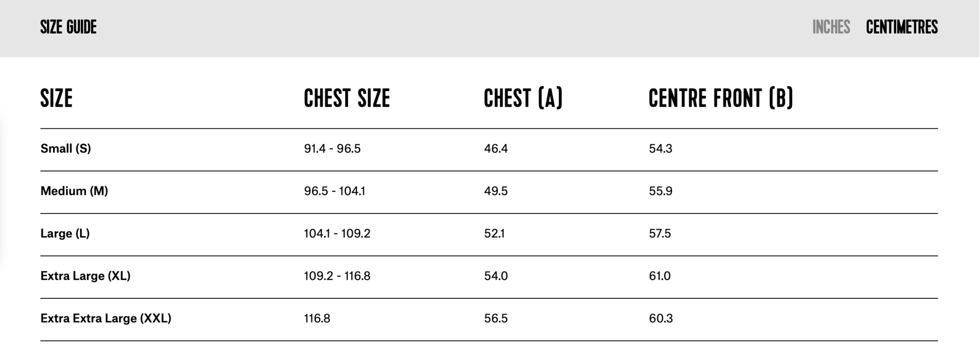Viewport: 980px width, 351px height.
Task: Click the 91.4 - 96.5 chest size value
Action: (x=332, y=148)
